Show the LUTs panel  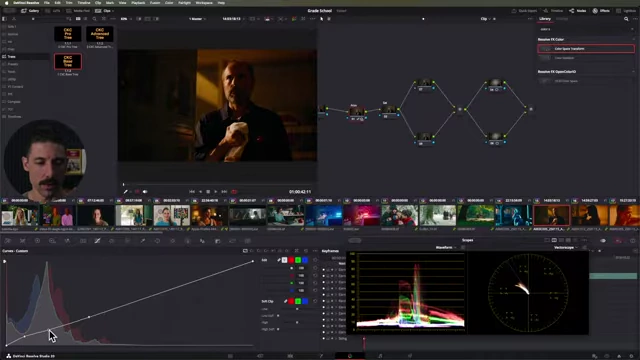pyautogui.click(x=53, y=11)
